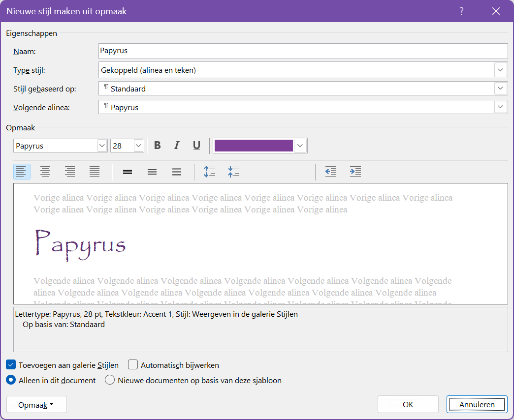Expand Stijl gebaseerd op dropdown
The image size is (514, 420).
[500, 89]
